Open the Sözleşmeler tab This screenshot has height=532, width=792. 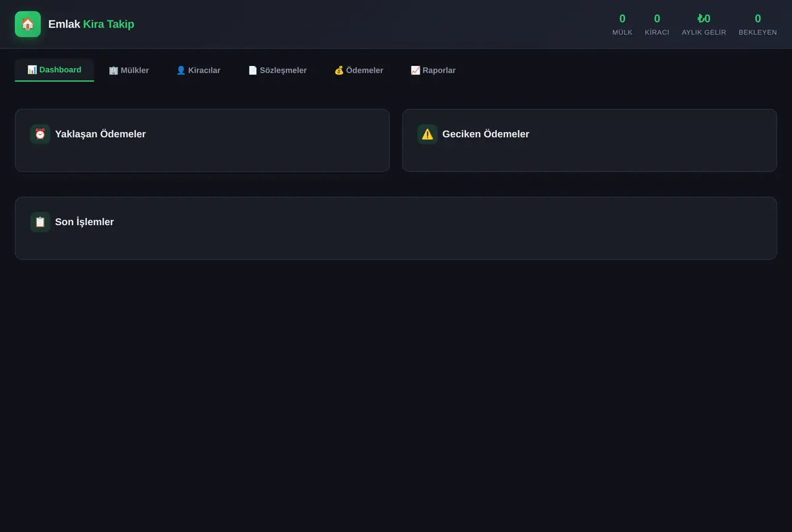click(277, 70)
